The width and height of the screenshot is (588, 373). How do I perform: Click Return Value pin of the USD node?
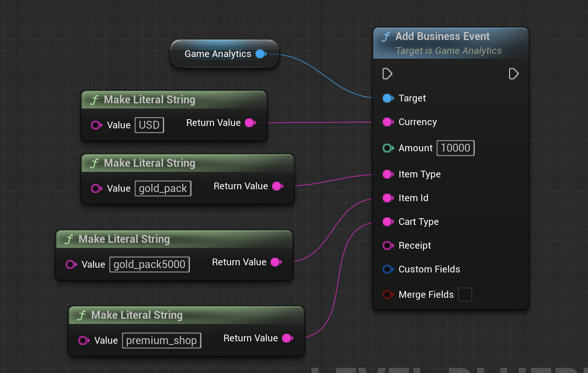[x=250, y=123]
